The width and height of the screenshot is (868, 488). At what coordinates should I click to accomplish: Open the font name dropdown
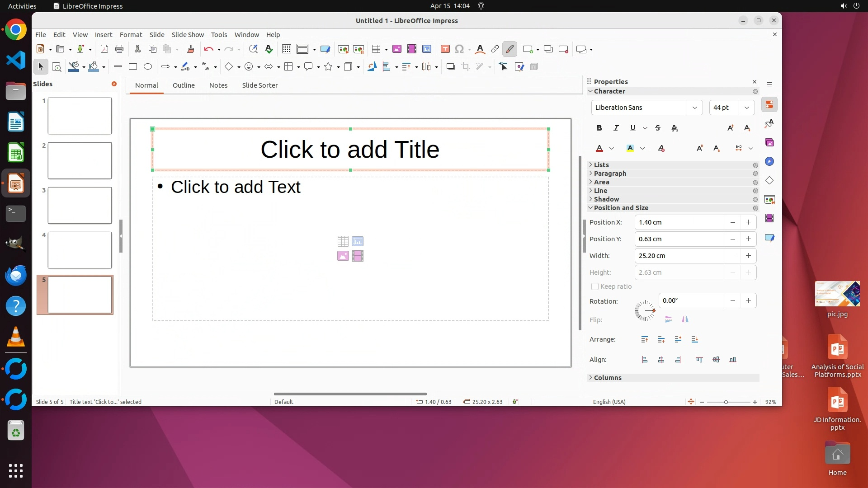coord(695,108)
